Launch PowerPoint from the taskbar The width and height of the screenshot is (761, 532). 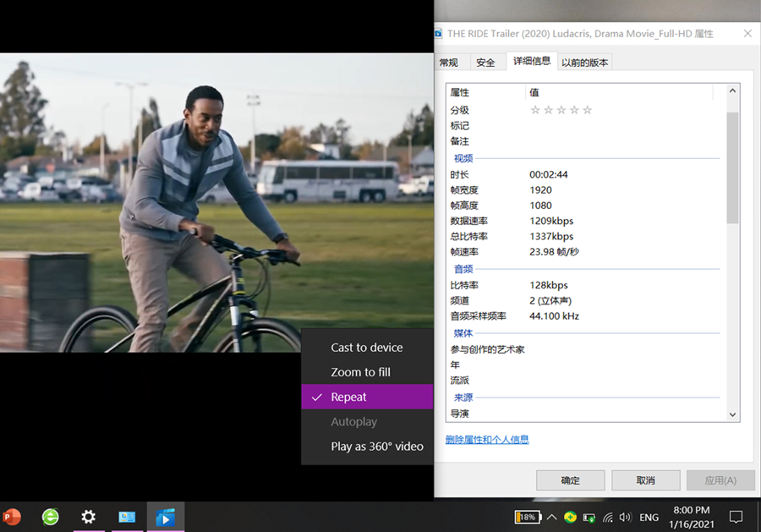point(12,517)
